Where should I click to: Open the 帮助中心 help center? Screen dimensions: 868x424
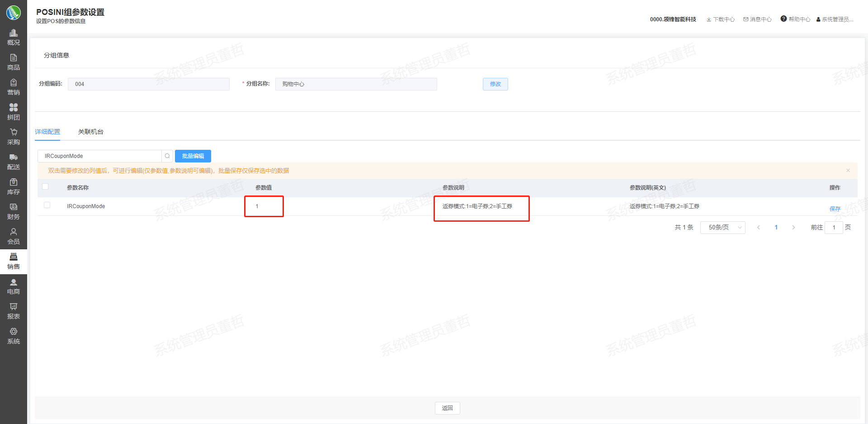[x=796, y=19]
